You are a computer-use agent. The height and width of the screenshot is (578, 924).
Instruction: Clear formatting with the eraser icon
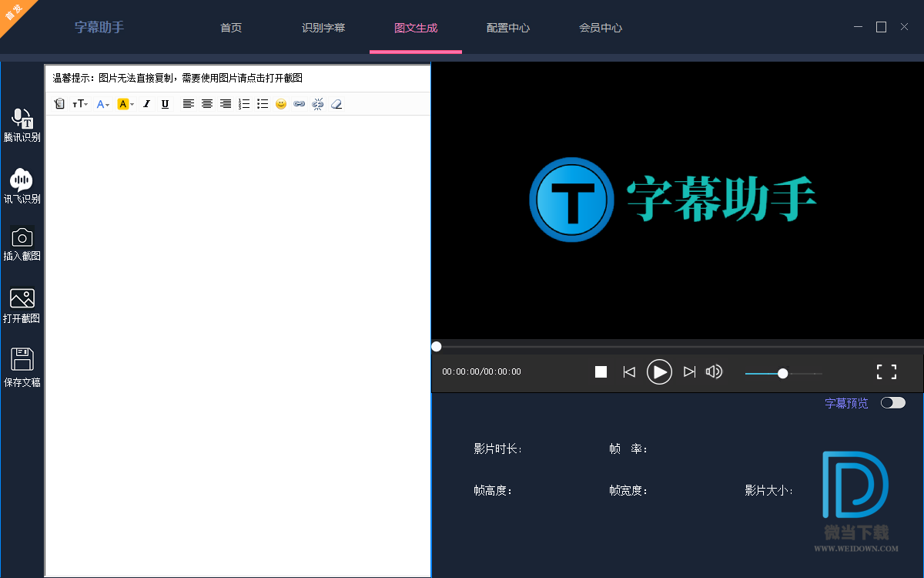336,104
